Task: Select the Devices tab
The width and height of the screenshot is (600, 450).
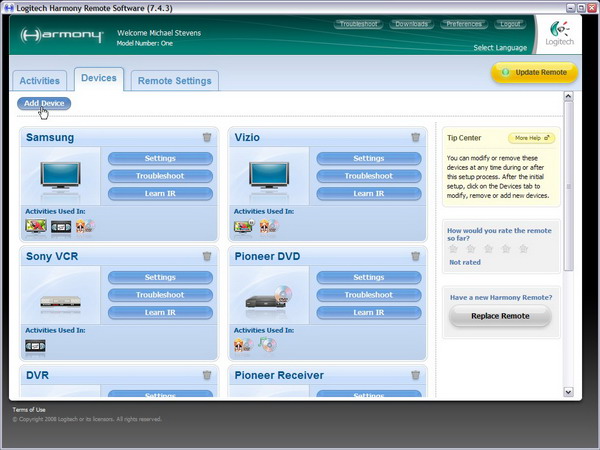Action: [99, 78]
